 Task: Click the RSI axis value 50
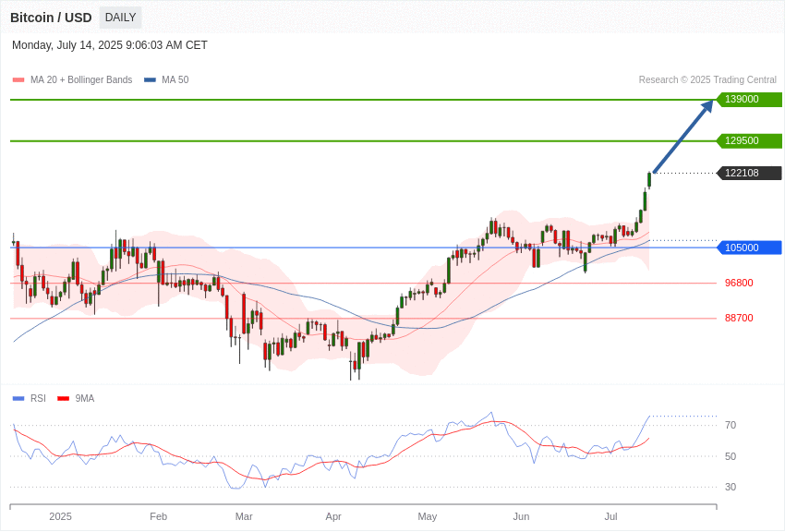point(731,456)
